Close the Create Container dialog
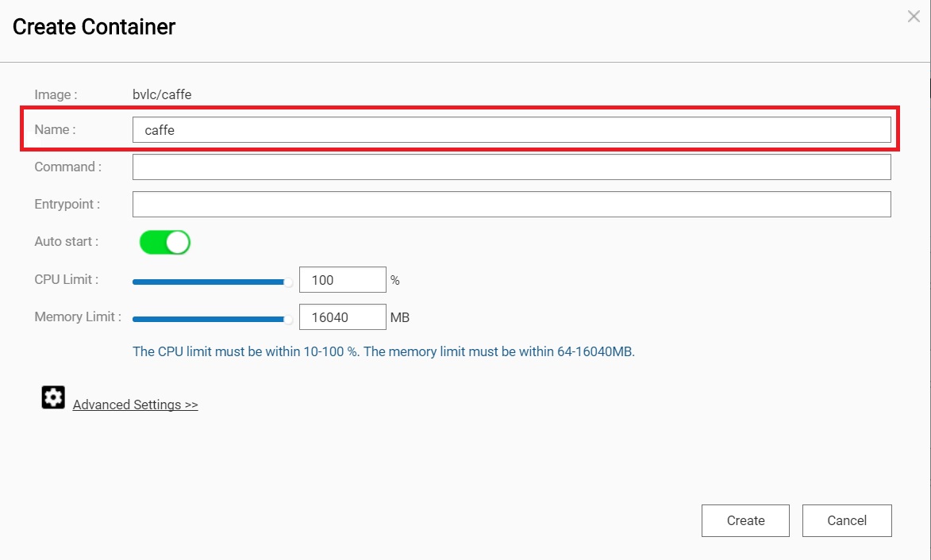 914,17
